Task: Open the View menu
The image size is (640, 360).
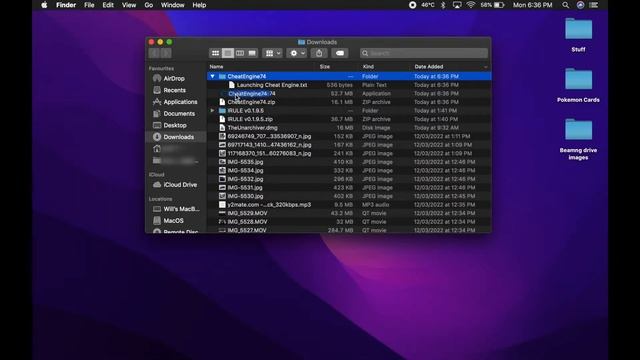Action: click(x=129, y=5)
